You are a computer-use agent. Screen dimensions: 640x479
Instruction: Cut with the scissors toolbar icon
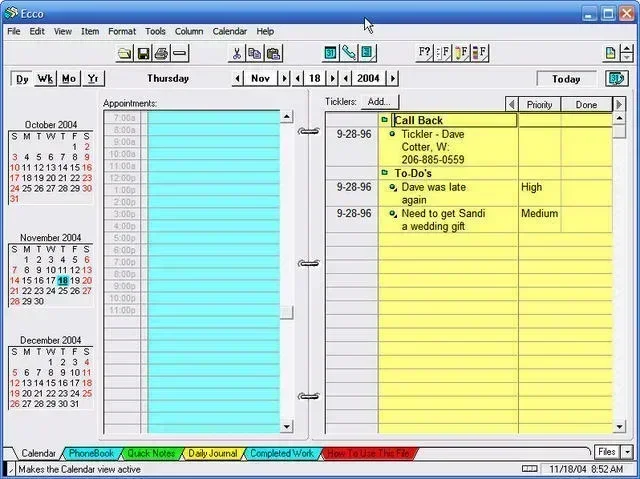point(237,53)
